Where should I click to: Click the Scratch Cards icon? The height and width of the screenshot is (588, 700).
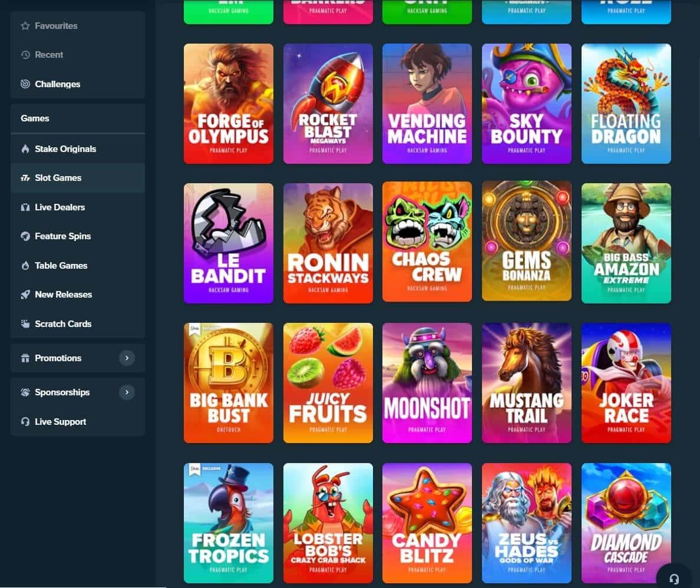tap(25, 323)
